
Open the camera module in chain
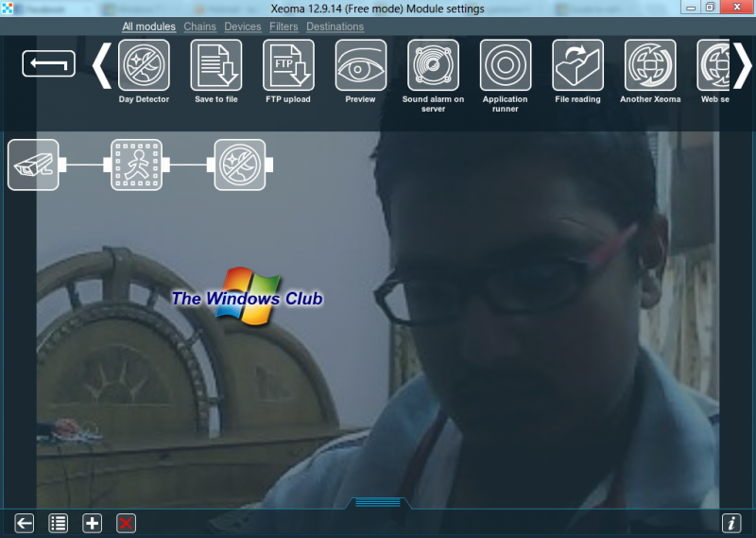33,165
